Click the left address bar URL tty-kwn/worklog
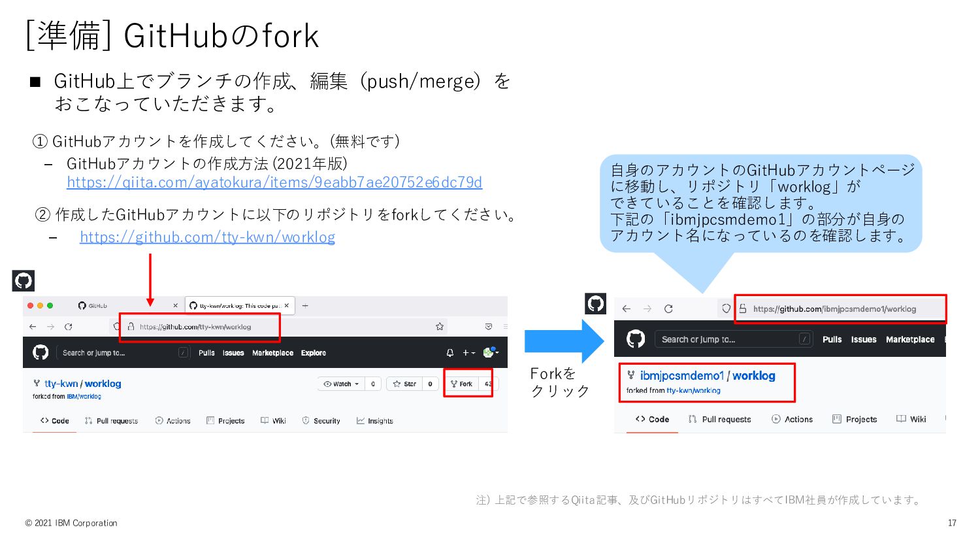Image resolution: width=980 pixels, height=551 pixels. pos(195,326)
